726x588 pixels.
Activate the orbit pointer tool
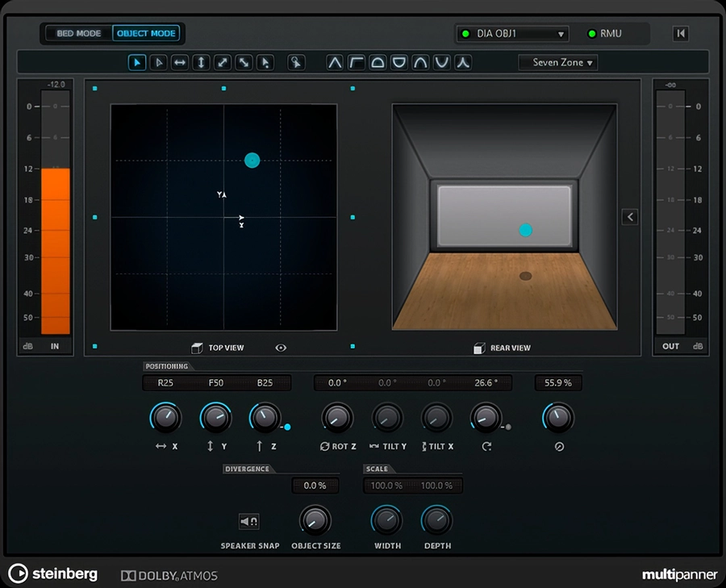pyautogui.click(x=296, y=62)
